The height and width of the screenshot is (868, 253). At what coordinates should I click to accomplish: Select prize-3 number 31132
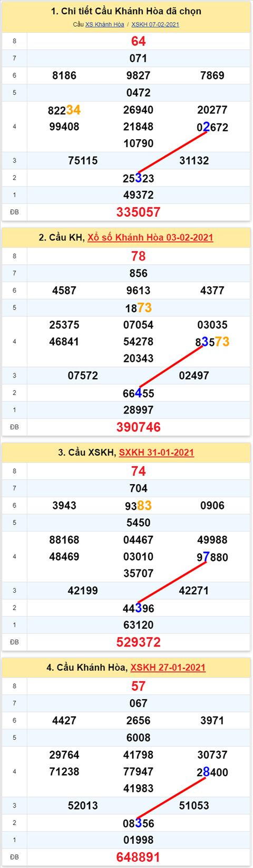[x=194, y=161]
